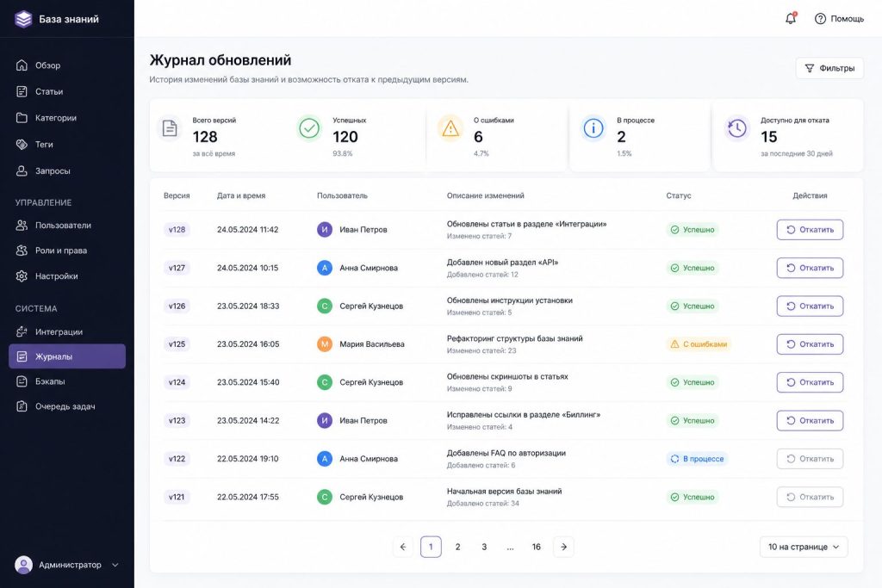Click the В процессе status badge in v122 row
Image resolution: width=882 pixels, height=588 pixels.
(697, 459)
